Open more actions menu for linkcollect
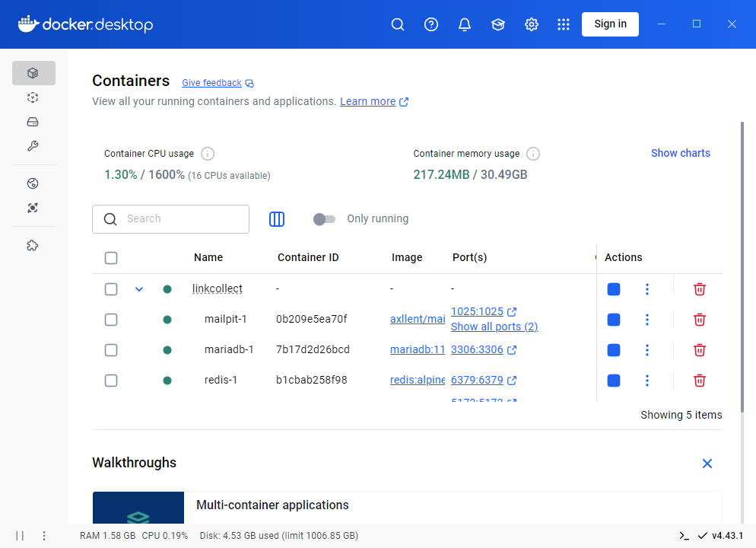756x548 pixels. tap(647, 289)
